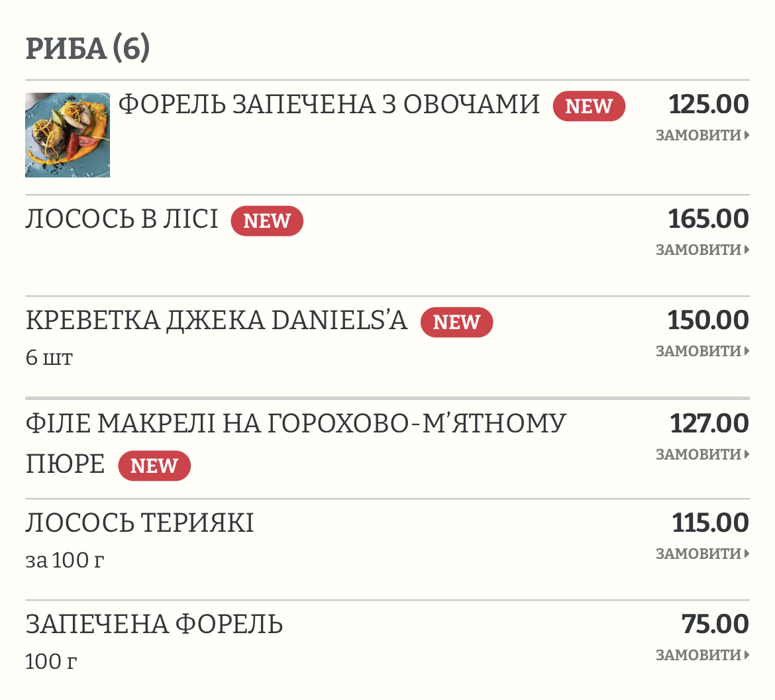Click the 75.00 price of Запечена форель
Screen dimensions: 775x700
[715, 624]
